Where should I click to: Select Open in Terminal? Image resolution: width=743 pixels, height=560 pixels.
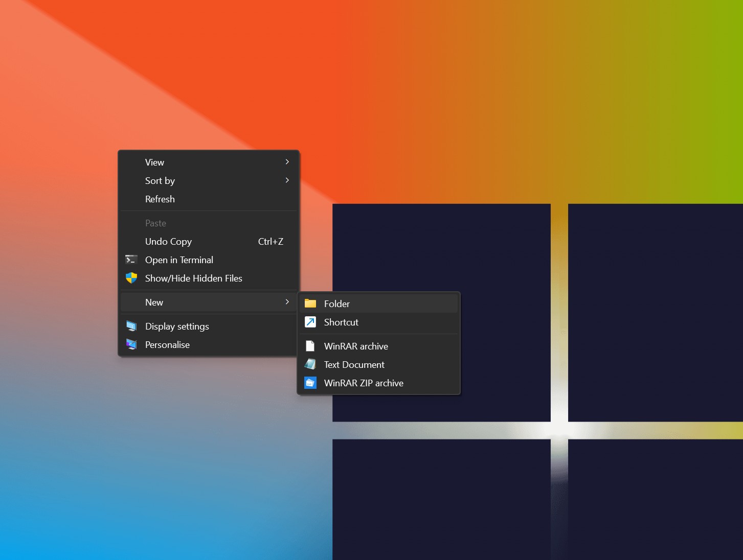pyautogui.click(x=209, y=260)
